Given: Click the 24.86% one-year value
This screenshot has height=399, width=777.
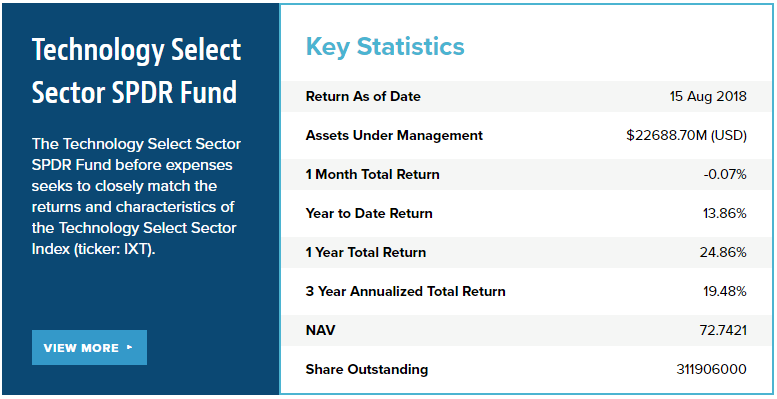Looking at the screenshot, I should coord(723,252).
